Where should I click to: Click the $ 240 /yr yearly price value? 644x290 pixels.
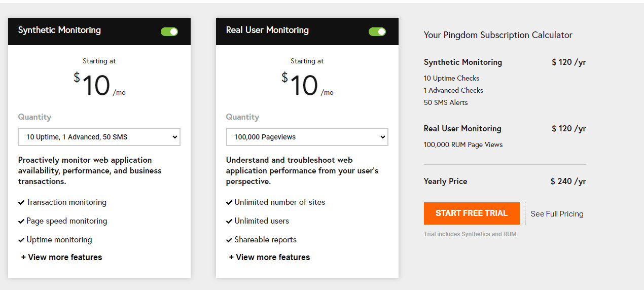coord(568,182)
